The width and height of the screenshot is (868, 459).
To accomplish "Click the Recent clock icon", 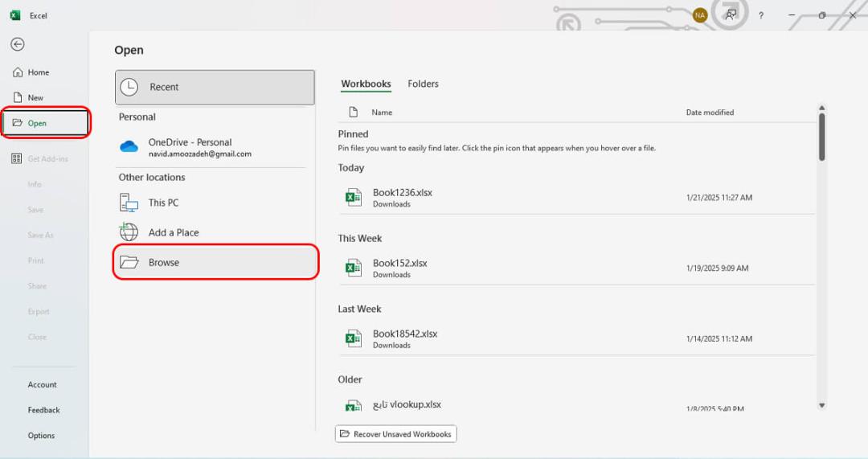I will coord(129,87).
